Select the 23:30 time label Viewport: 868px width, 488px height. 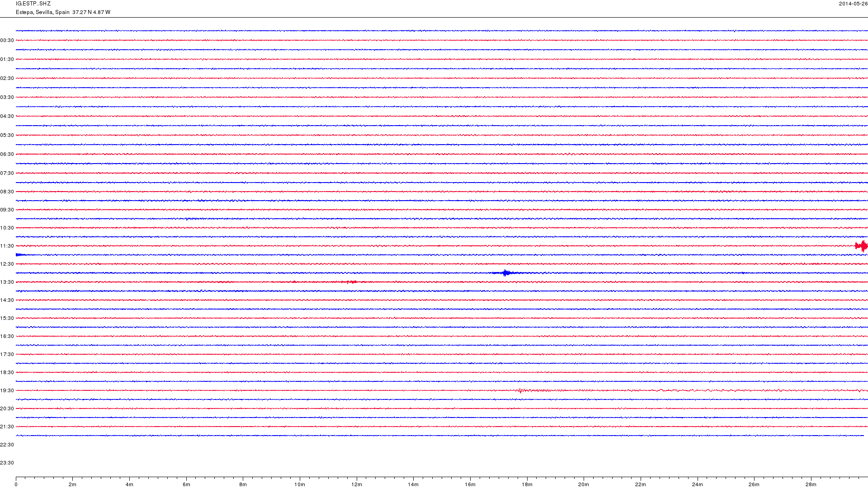(x=7, y=463)
